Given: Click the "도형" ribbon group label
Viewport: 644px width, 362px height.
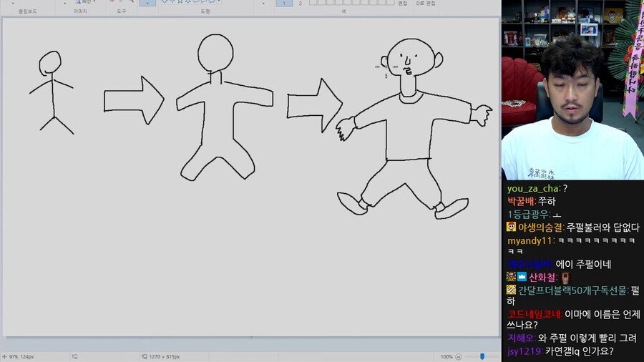Looking at the screenshot, I should pos(205,11).
